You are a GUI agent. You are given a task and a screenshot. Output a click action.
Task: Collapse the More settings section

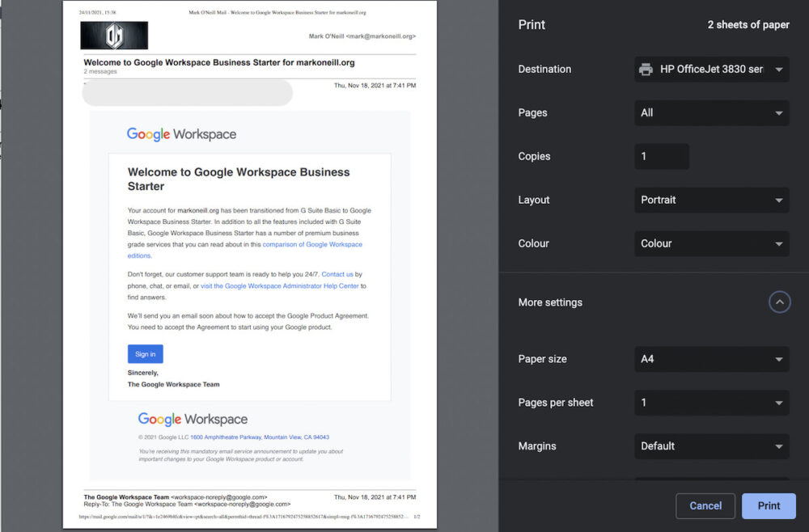(780, 302)
